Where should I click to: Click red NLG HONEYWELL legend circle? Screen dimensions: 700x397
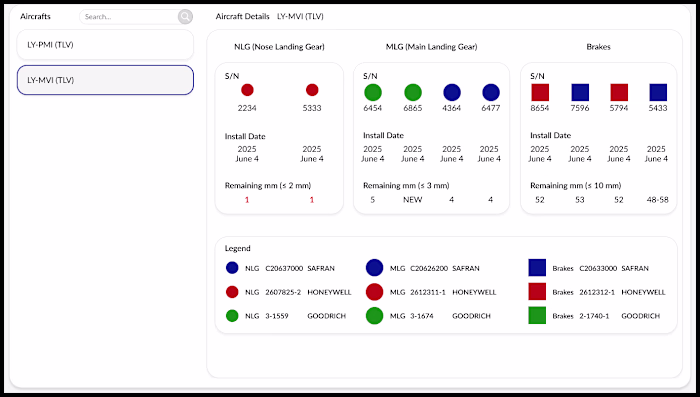click(x=232, y=292)
